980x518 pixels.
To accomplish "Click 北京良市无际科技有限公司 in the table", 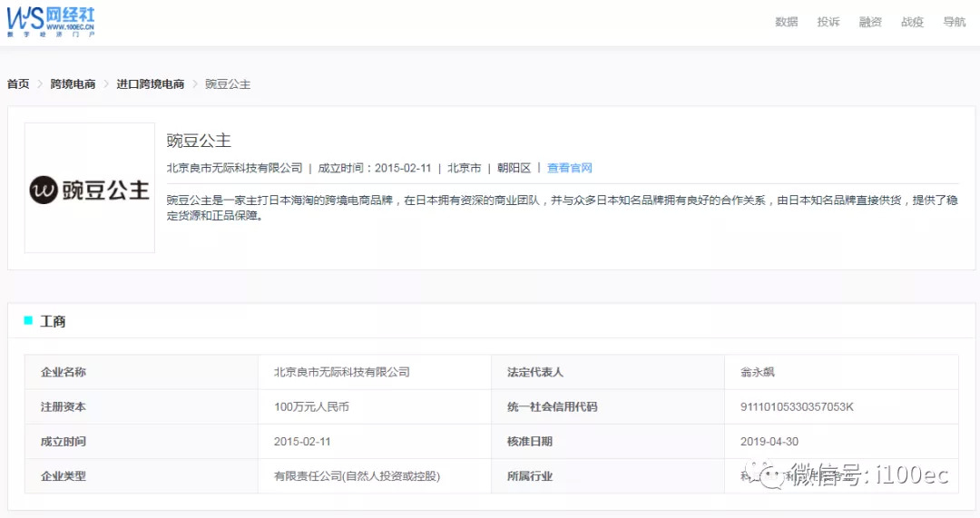I will (342, 372).
